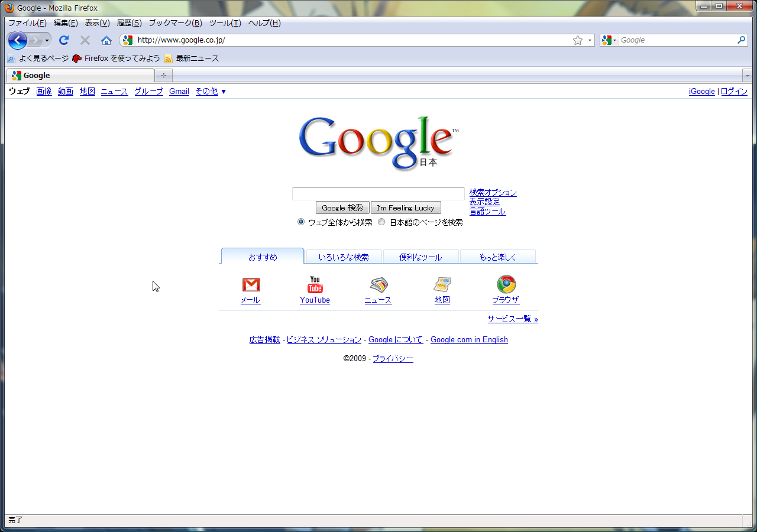Click the ニュース newspaper icon
This screenshot has height=532, width=757.
(x=378, y=285)
